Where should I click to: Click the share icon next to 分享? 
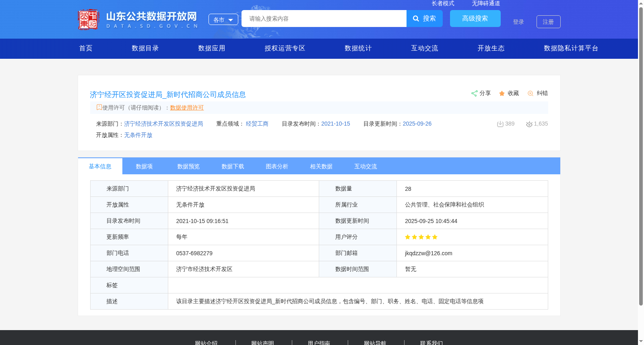pyautogui.click(x=474, y=93)
